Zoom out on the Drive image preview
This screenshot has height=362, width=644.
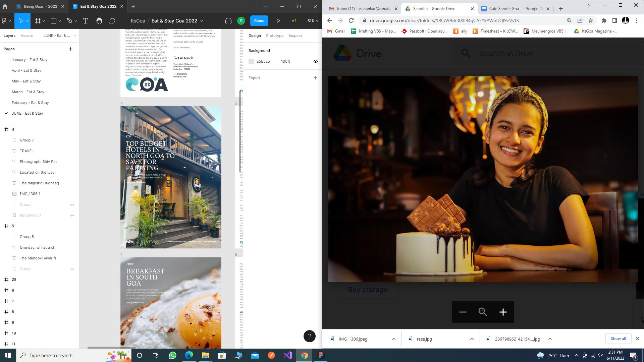pyautogui.click(x=463, y=312)
